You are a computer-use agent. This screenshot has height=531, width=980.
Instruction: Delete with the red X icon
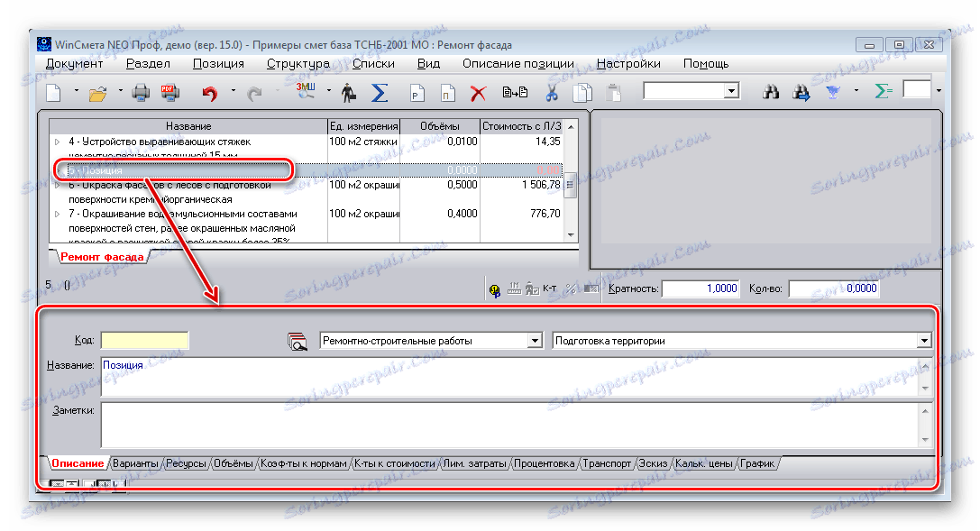[x=478, y=93]
